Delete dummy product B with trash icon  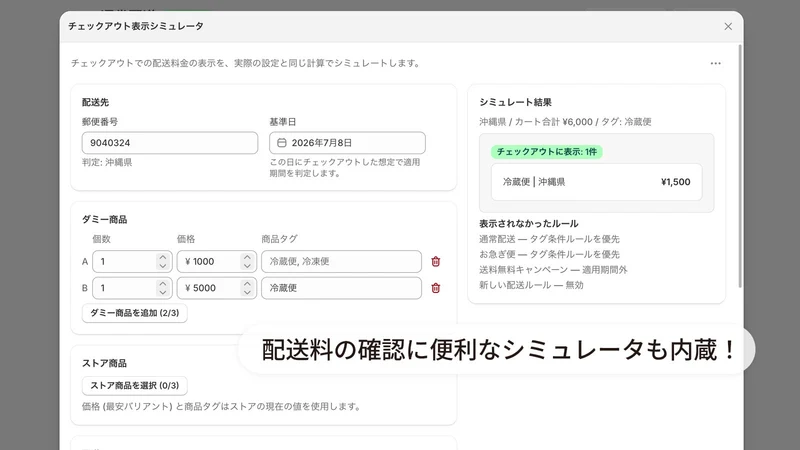(x=436, y=288)
